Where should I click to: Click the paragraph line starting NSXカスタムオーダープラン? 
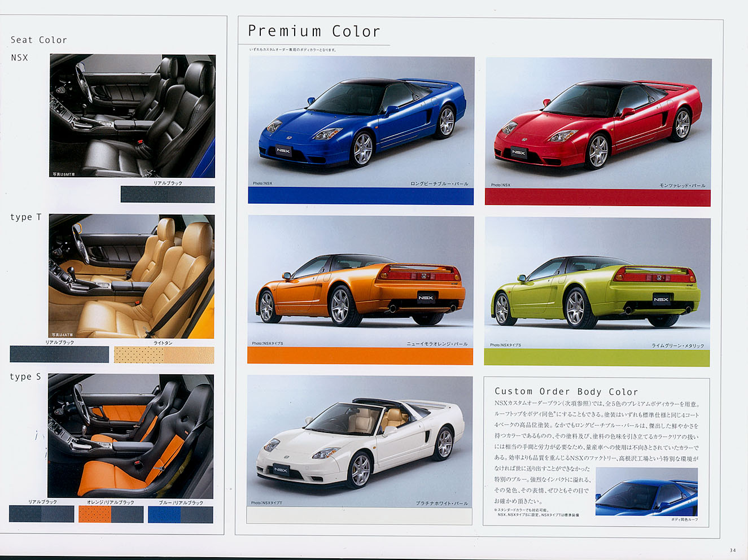597,404
